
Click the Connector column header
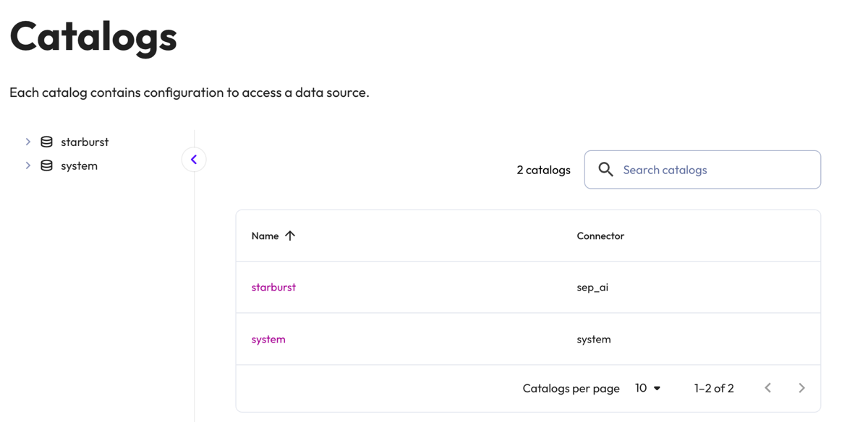coord(600,235)
